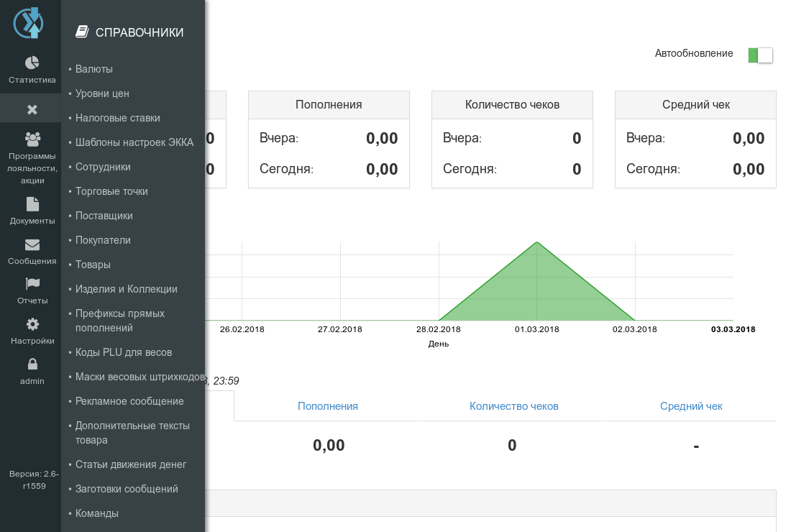Open Команды menu entry
This screenshot has width=791, height=532.
click(97, 513)
